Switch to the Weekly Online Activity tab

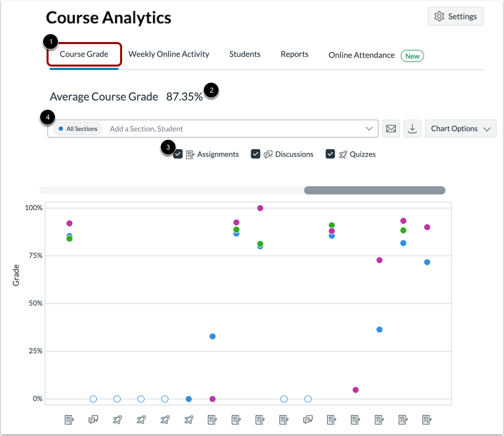[169, 54]
